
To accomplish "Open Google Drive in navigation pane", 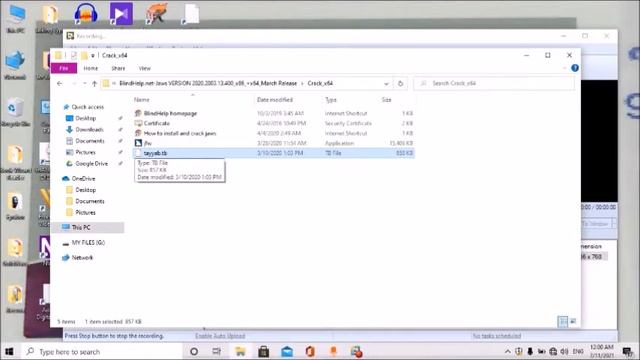I will point(91,164).
